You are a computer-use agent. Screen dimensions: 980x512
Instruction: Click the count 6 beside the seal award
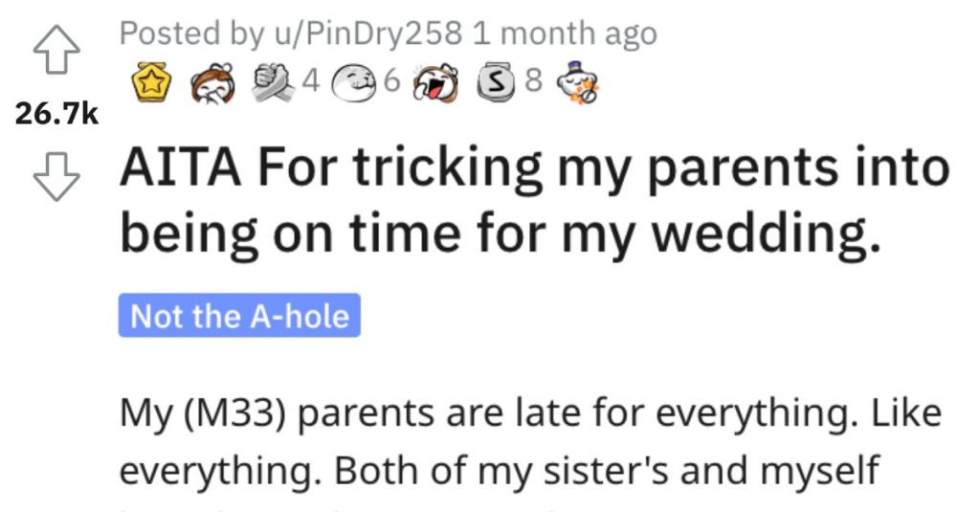[x=391, y=80]
